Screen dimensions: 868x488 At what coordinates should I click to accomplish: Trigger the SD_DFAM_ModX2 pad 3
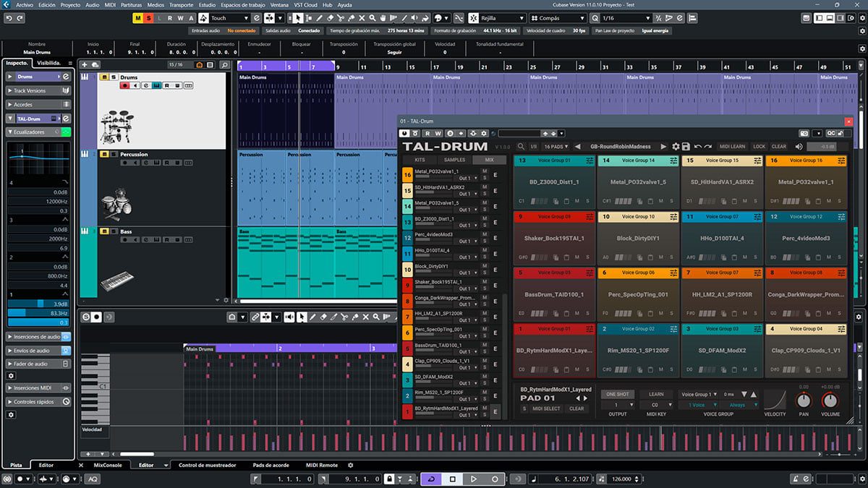click(721, 350)
